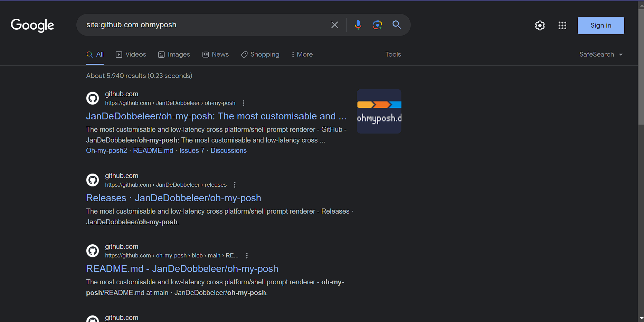The width and height of the screenshot is (644, 322).
Task: Switch to the News tab
Action: [x=216, y=55]
